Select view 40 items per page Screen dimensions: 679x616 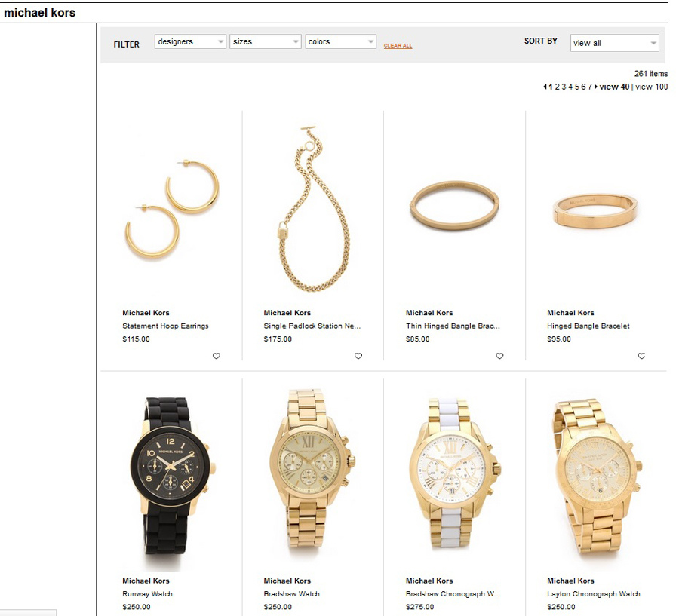click(614, 87)
